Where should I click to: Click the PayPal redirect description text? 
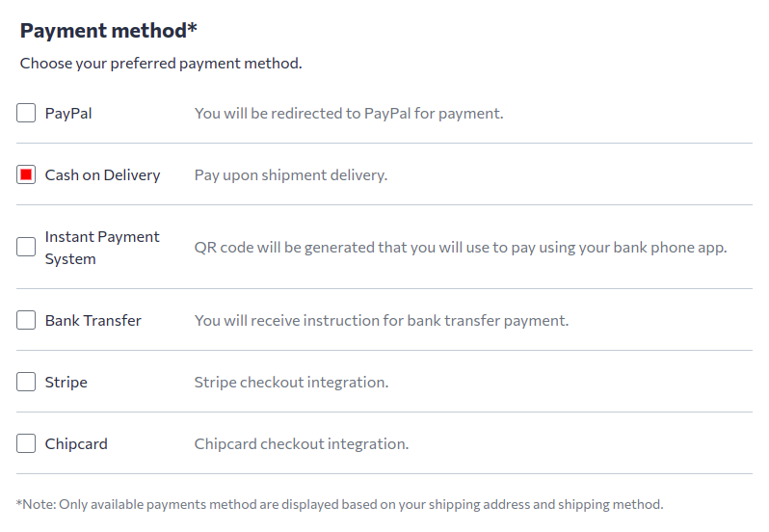(x=349, y=114)
